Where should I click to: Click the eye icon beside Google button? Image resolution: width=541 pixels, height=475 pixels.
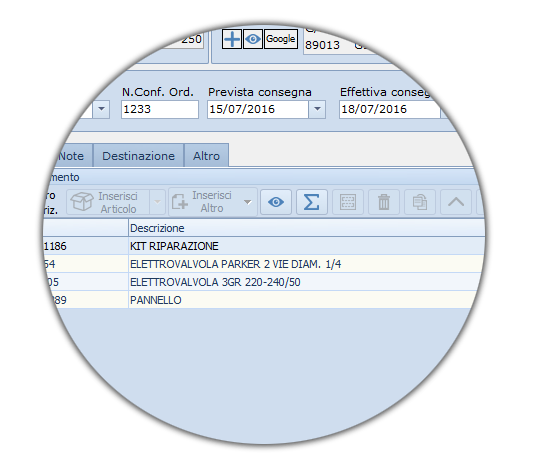coord(253,39)
